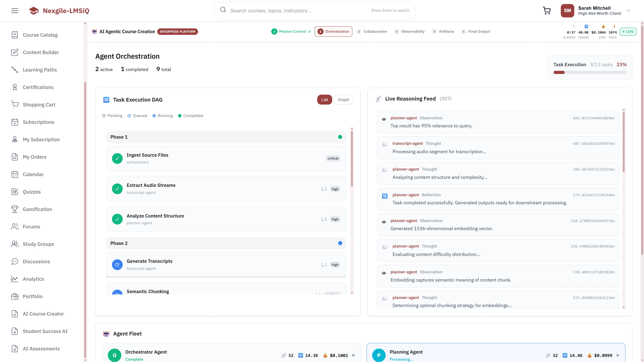Viewport: 644px width, 362px height.
Task: Toggle the LIVE status indicator
Action: 628,32
